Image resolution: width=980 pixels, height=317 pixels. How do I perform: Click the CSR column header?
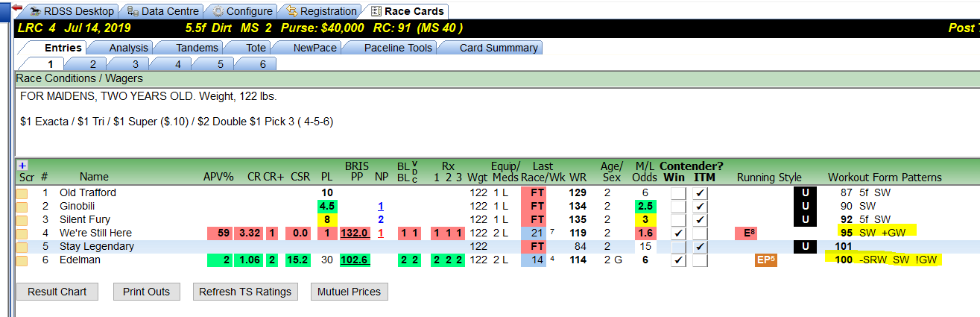click(x=300, y=178)
